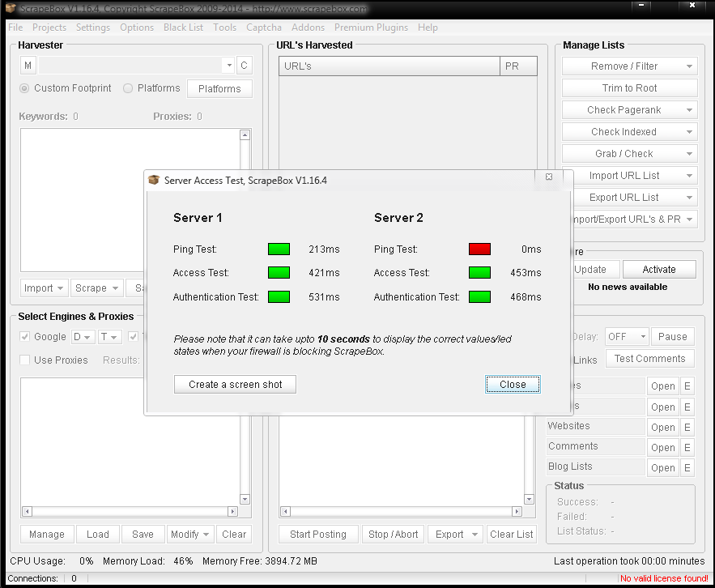
Task: Click Server 2 Authentication Test green LED
Action: 479,297
